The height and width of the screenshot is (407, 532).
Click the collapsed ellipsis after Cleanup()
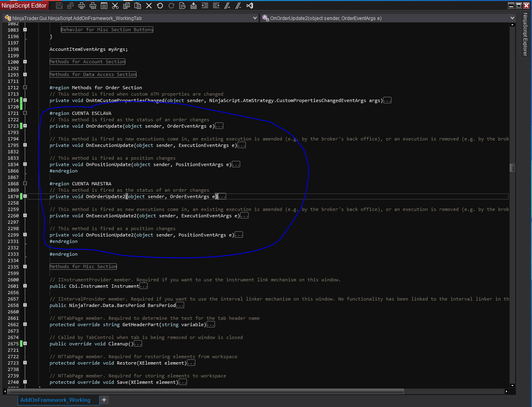[x=138, y=343]
